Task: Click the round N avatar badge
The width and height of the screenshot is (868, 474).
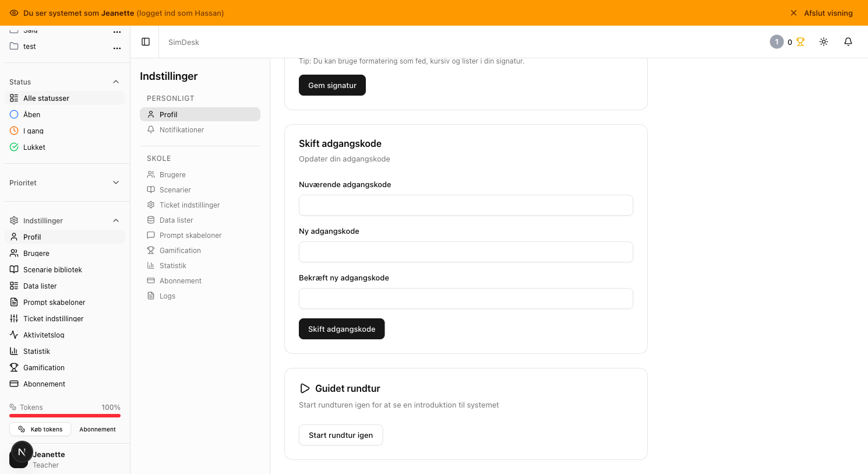Action: point(22,452)
